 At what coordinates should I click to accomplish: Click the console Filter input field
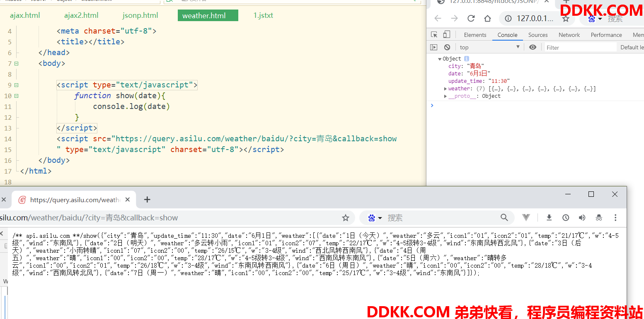coord(580,47)
